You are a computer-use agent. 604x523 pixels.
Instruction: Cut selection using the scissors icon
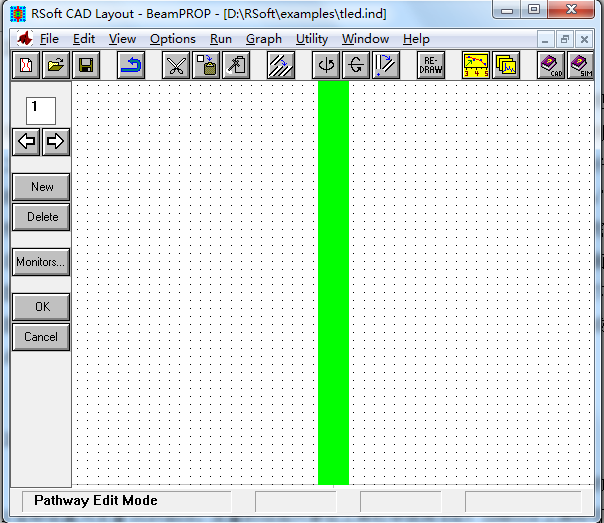coord(176,65)
